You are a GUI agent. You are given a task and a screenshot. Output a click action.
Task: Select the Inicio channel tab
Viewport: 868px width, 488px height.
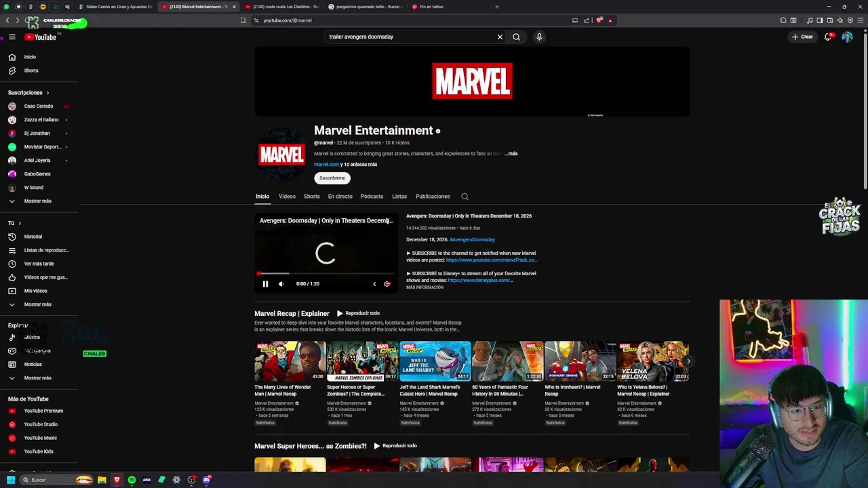[262, 197]
